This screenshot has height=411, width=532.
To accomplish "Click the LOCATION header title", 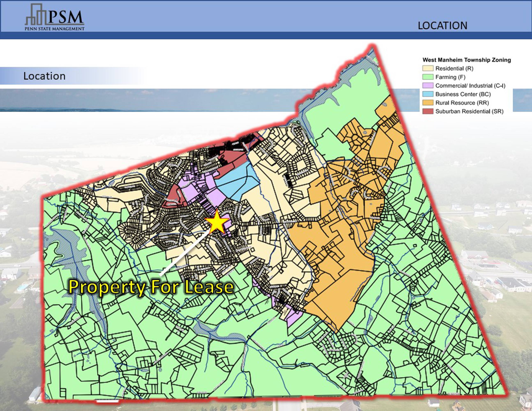I will pyautogui.click(x=442, y=25).
